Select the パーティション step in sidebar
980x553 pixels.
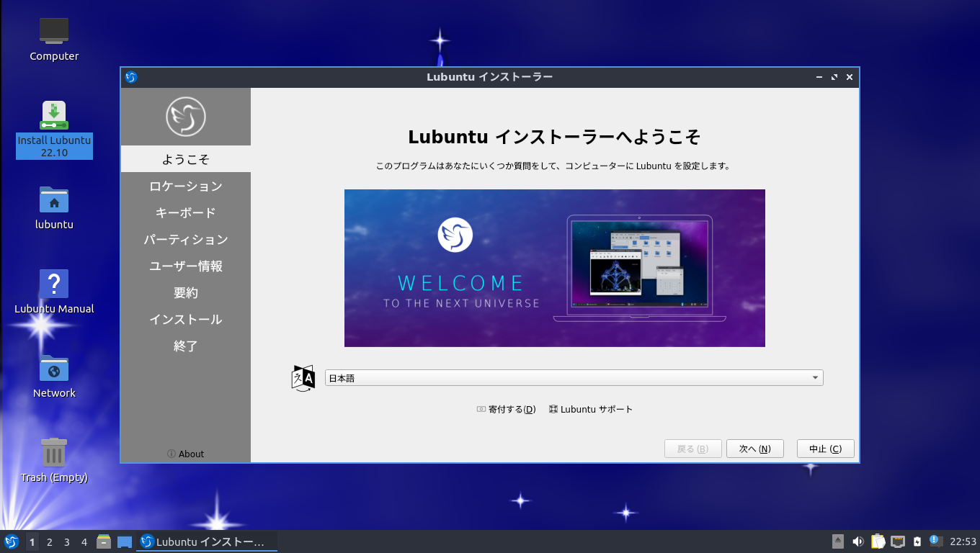click(186, 239)
